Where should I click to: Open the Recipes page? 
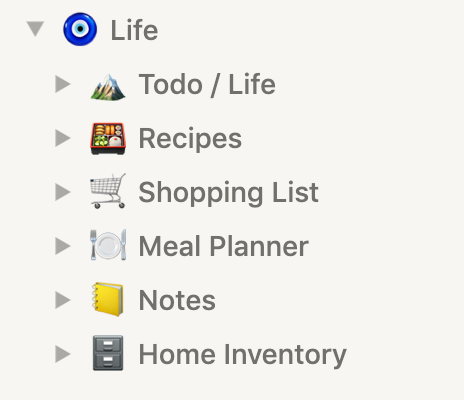click(x=190, y=139)
